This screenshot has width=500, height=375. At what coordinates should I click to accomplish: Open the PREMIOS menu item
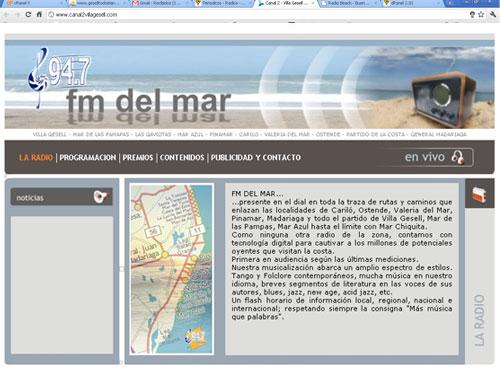138,157
